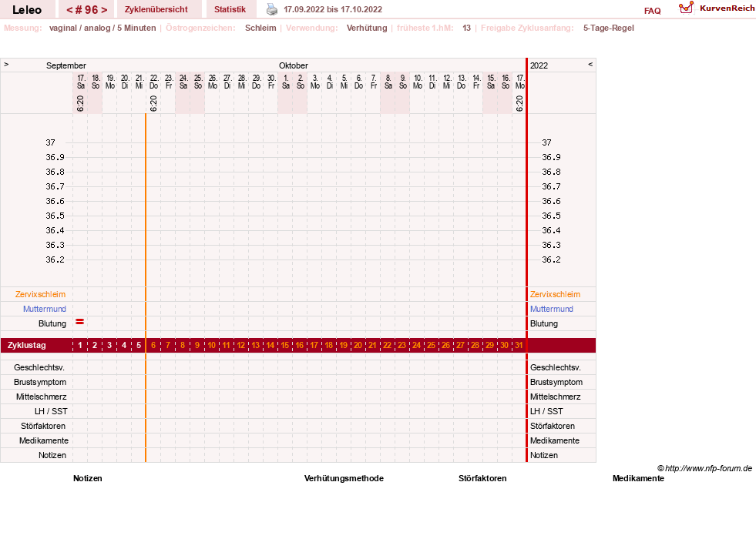Image resolution: width=756 pixels, height=539 pixels.
Task: Open the Zyklenübersicht tab
Action: click(x=156, y=9)
